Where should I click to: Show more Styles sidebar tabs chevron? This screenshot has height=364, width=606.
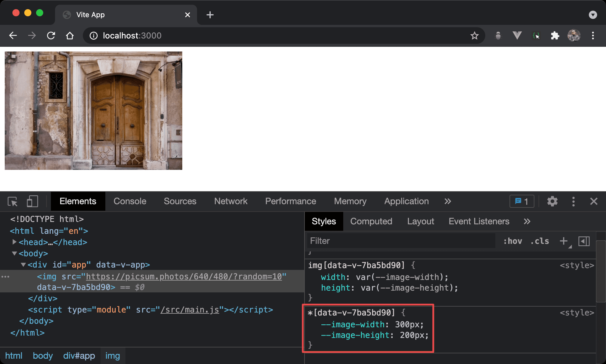tap(527, 221)
